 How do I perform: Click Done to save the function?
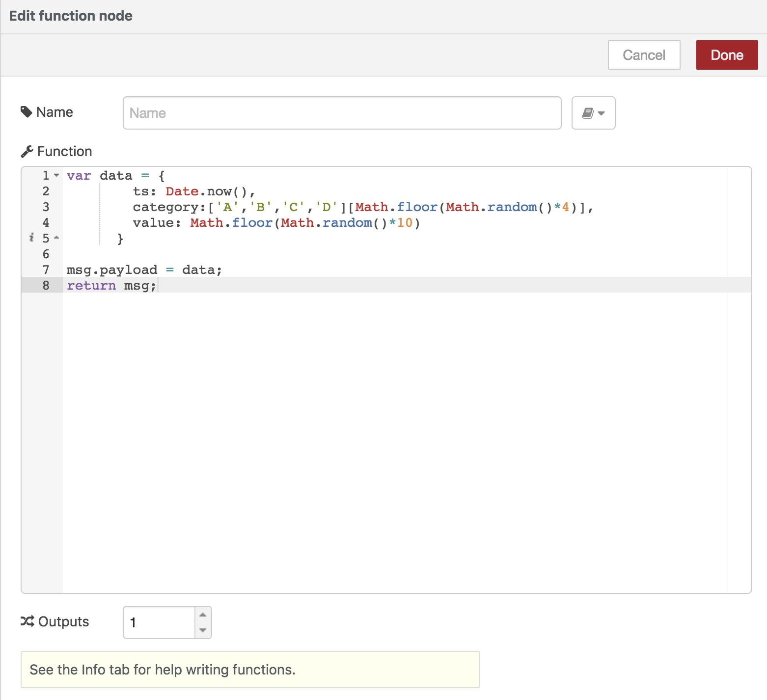coord(727,55)
